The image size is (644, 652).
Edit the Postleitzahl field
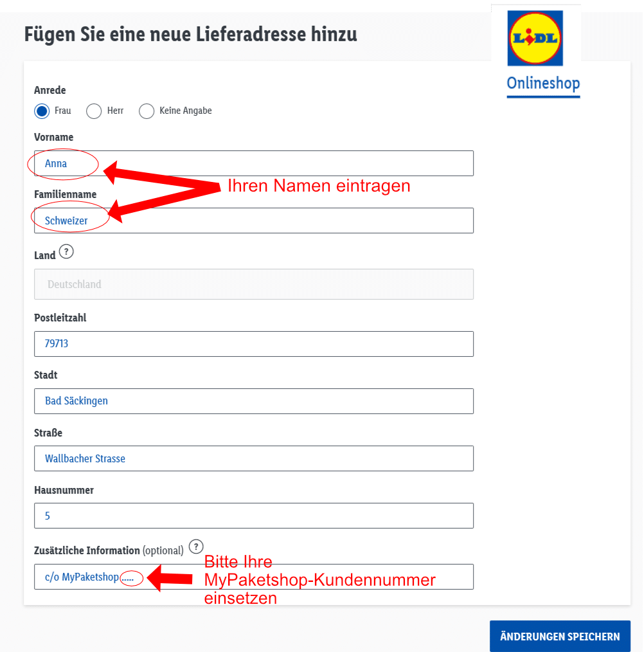click(x=253, y=344)
